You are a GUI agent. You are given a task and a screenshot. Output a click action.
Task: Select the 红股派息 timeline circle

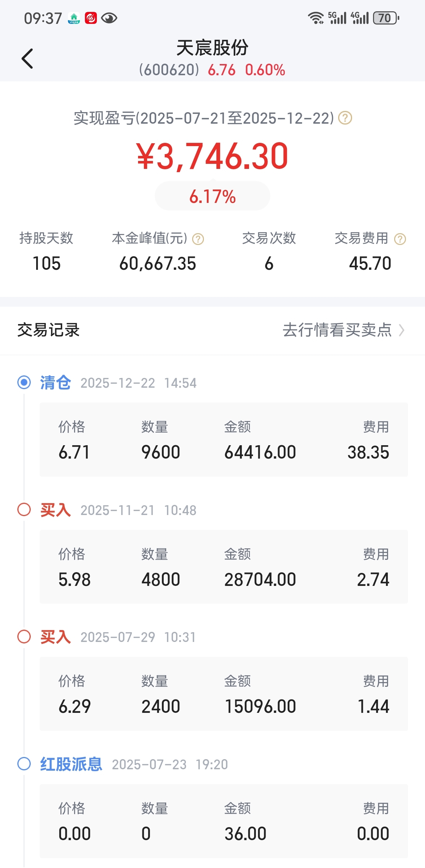pos(24,764)
